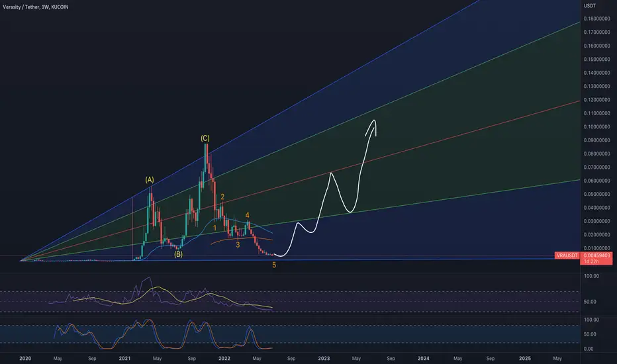This screenshot has width=617, height=364.
Task: Click the red VRAUSDT symbol tag
Action: click(567, 255)
